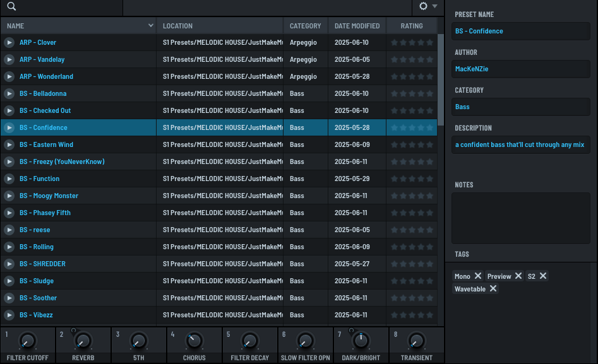Click the Filter Cutoff macro knob
Image resolution: width=598 pixels, height=364 pixels.
(27, 341)
